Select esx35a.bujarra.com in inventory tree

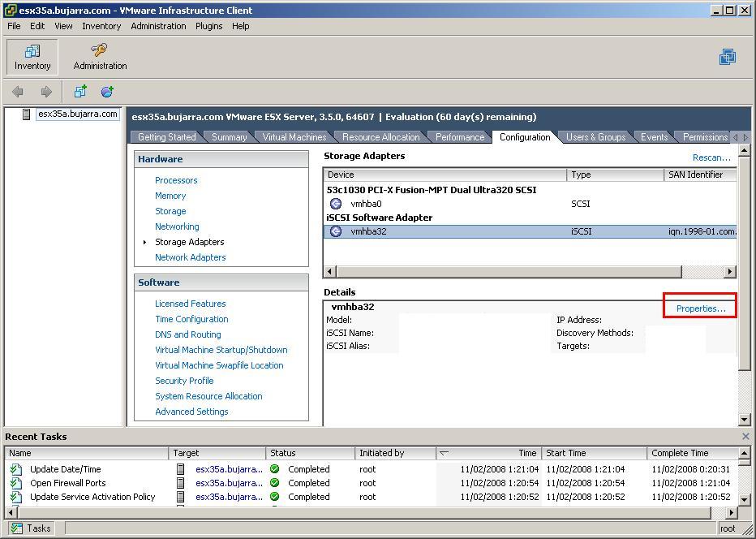pos(78,114)
